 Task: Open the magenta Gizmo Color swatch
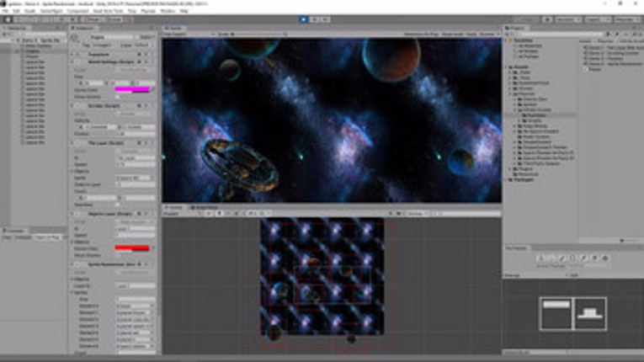(132, 89)
